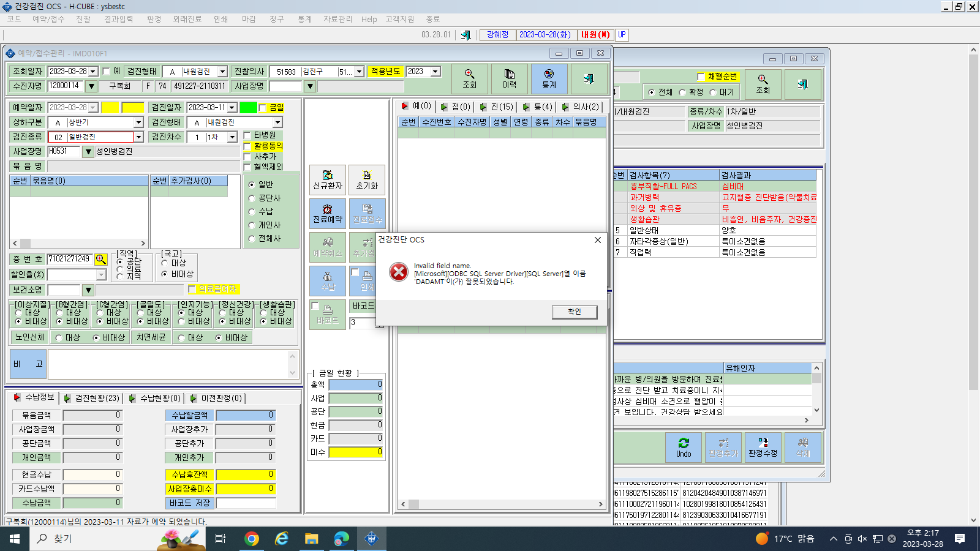980x551 pixels.
Task: Click magnifier icon beside 증번호 field
Action: (101, 260)
